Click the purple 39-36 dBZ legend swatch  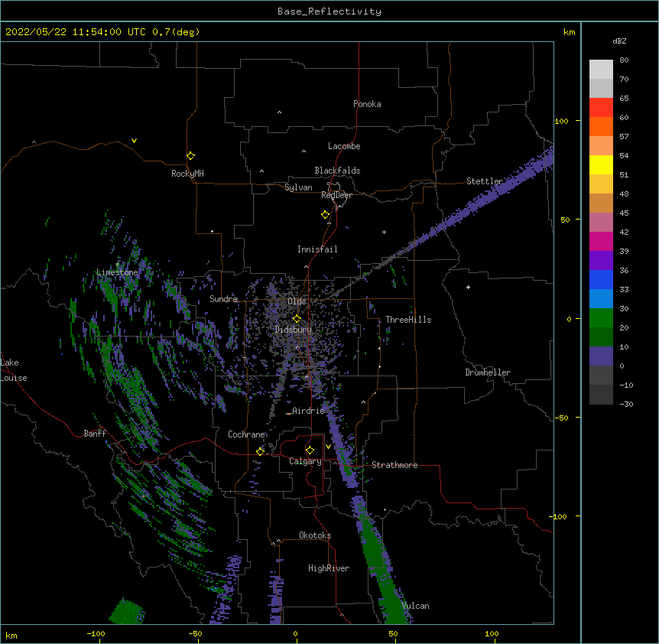[x=601, y=261]
